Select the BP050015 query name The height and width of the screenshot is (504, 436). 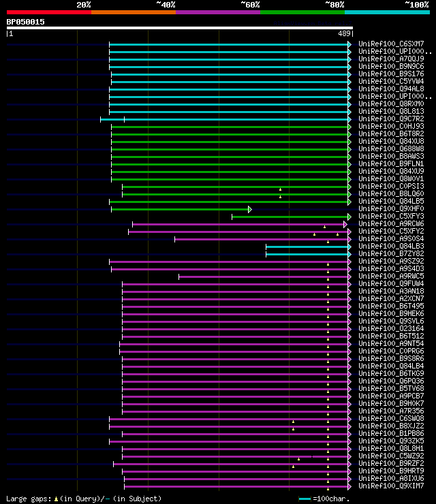25,22
